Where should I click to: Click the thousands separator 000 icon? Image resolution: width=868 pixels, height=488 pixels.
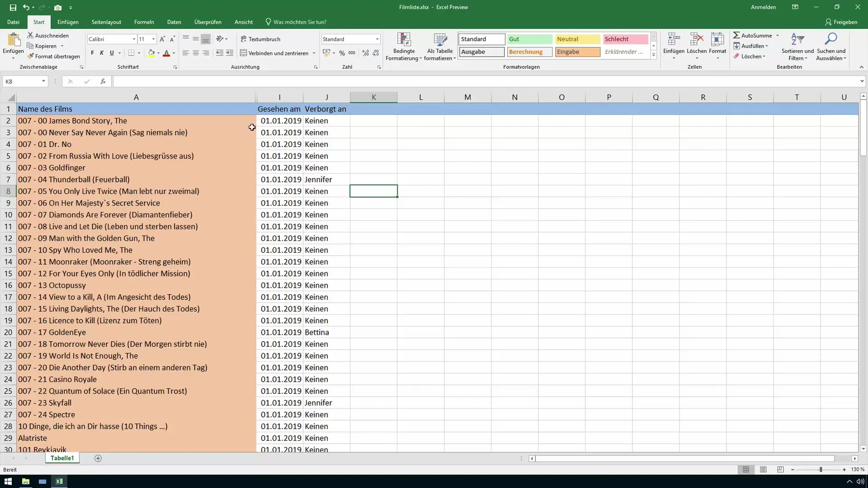[x=352, y=53]
